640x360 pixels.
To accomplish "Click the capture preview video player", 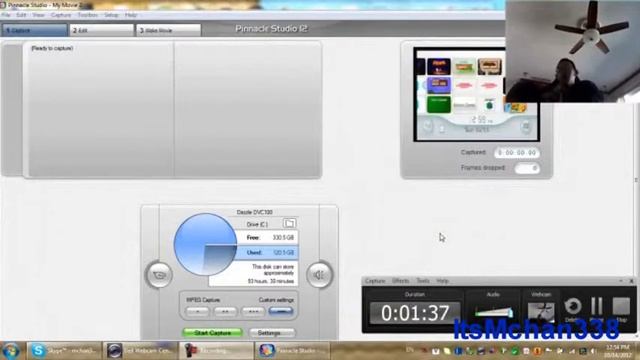I will (x=476, y=94).
